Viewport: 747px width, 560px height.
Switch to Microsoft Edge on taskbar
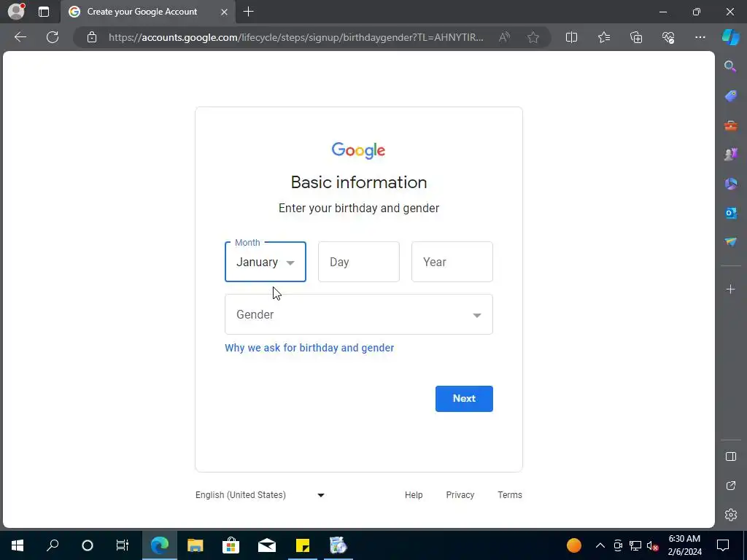(160, 545)
